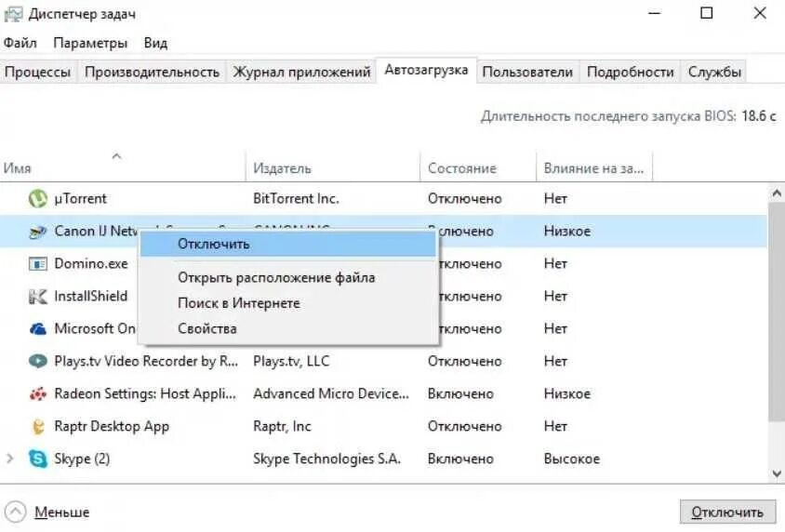Click the Меньше collapse arrow icon
This screenshot has width=785, height=532.
click(16, 512)
